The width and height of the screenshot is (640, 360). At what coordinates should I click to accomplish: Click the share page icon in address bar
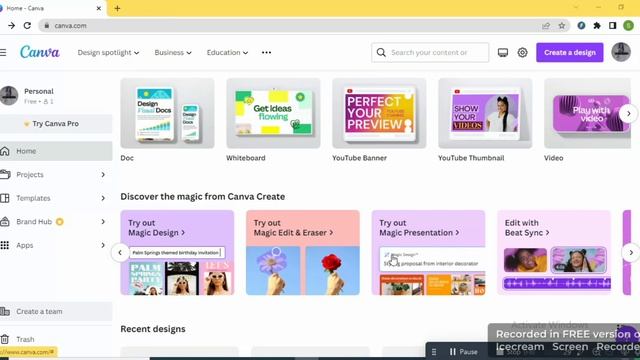(546, 26)
